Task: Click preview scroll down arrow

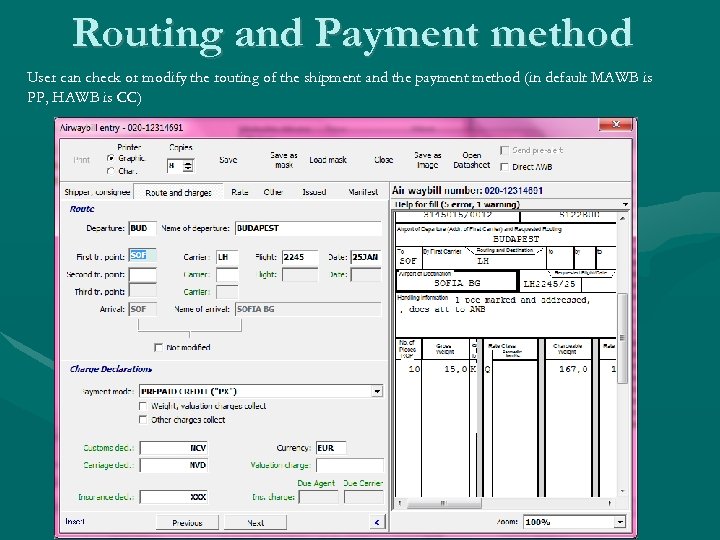Action: pos(622,491)
